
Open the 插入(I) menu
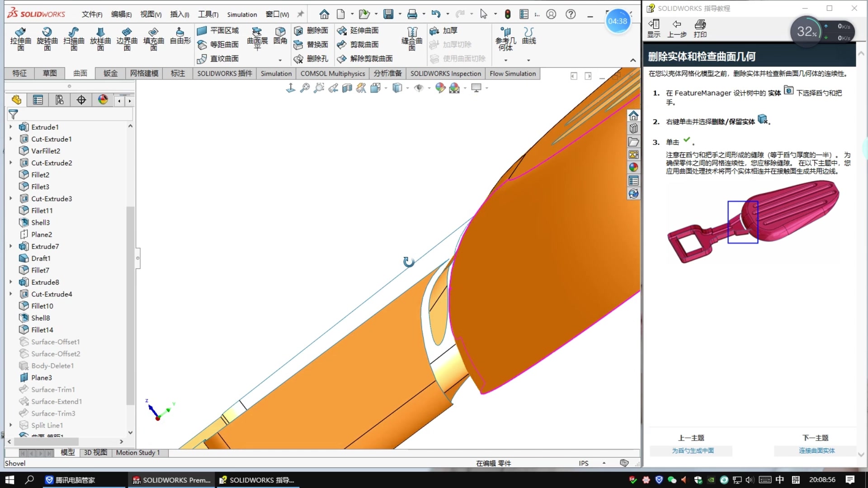(x=179, y=14)
